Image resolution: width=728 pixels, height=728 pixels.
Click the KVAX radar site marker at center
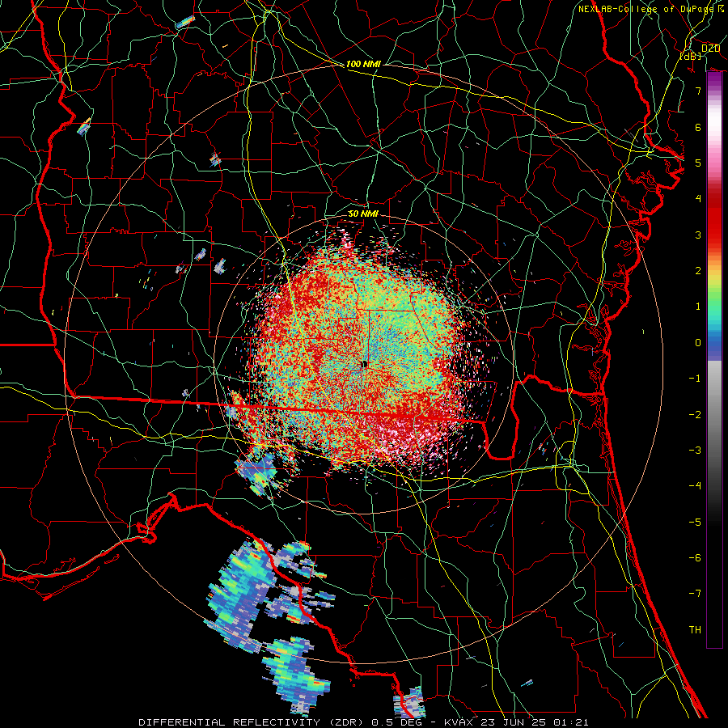pyautogui.click(x=365, y=365)
